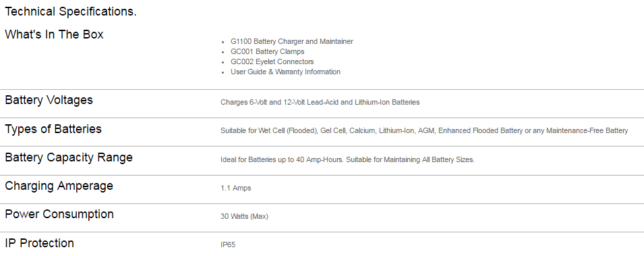The width and height of the screenshot is (644, 256).
Task: Select the Types of Batteries label
Action: click(x=53, y=129)
